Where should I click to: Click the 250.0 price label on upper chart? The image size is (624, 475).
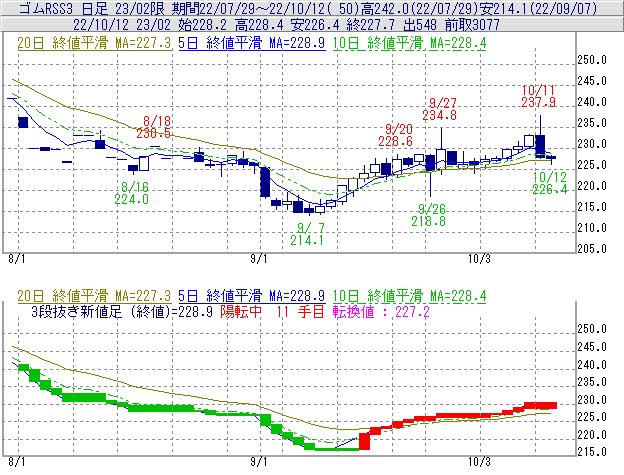pyautogui.click(x=592, y=60)
